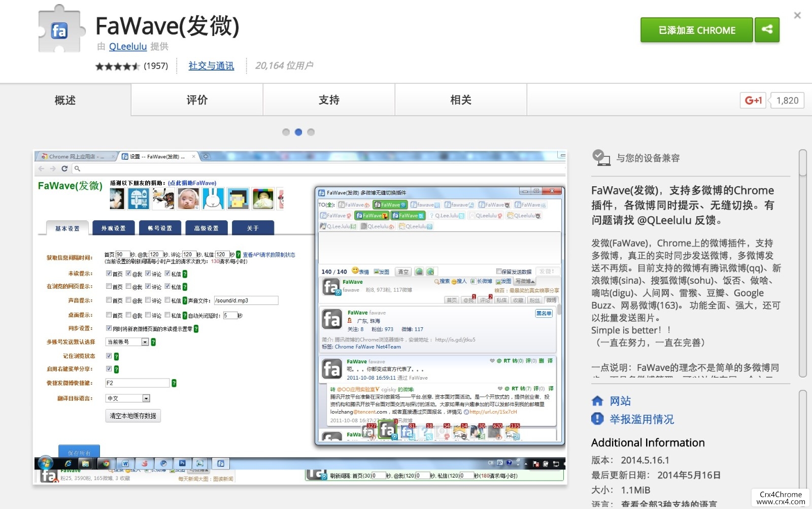Click the 已添加至 CHROME button
Image resolution: width=812 pixels, height=509 pixels.
[697, 30]
